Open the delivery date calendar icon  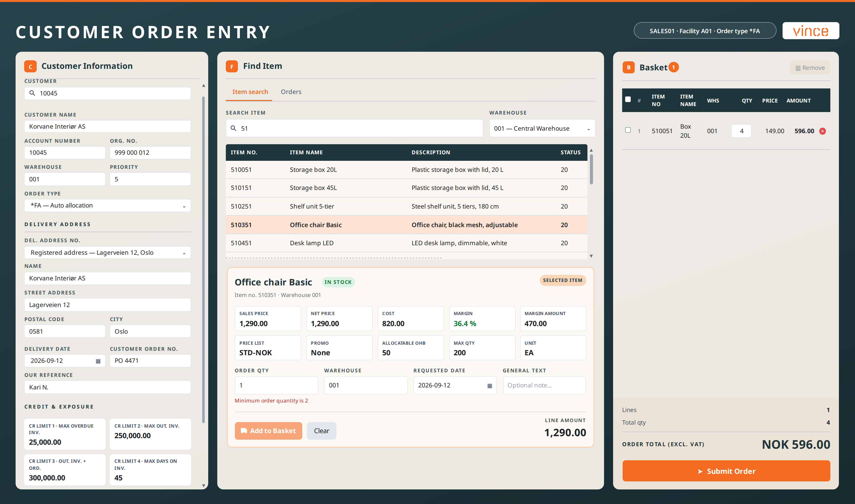coord(98,361)
